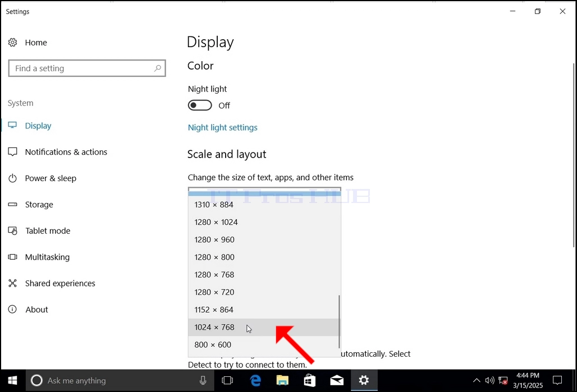This screenshot has height=392, width=577.
Task: Open the Store app on taskbar
Action: pos(309,381)
